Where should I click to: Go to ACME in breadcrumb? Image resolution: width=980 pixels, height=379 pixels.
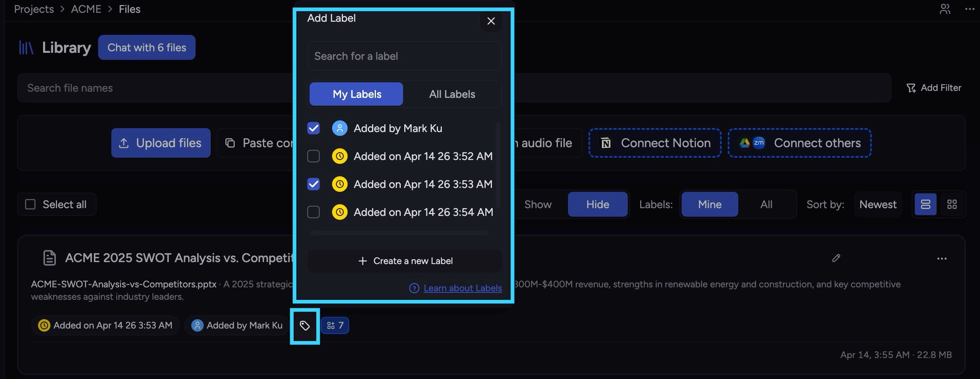tap(86, 9)
